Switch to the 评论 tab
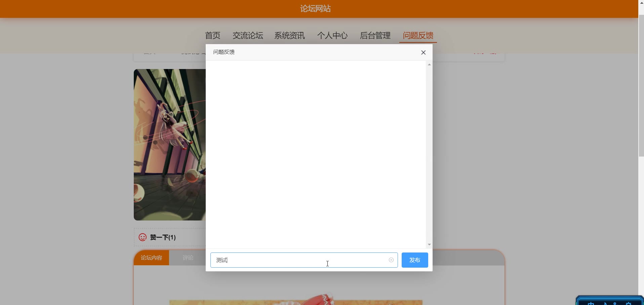The height and width of the screenshot is (305, 644). [x=188, y=258]
